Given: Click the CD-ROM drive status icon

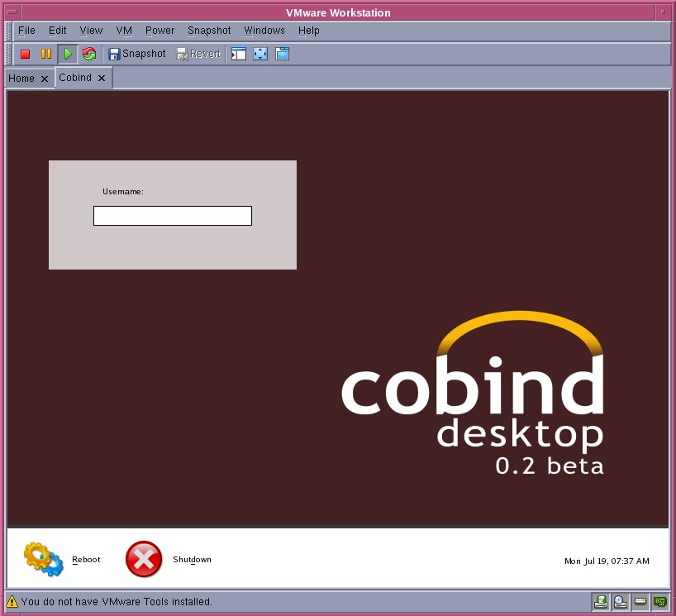Looking at the screenshot, I should (x=620, y=601).
